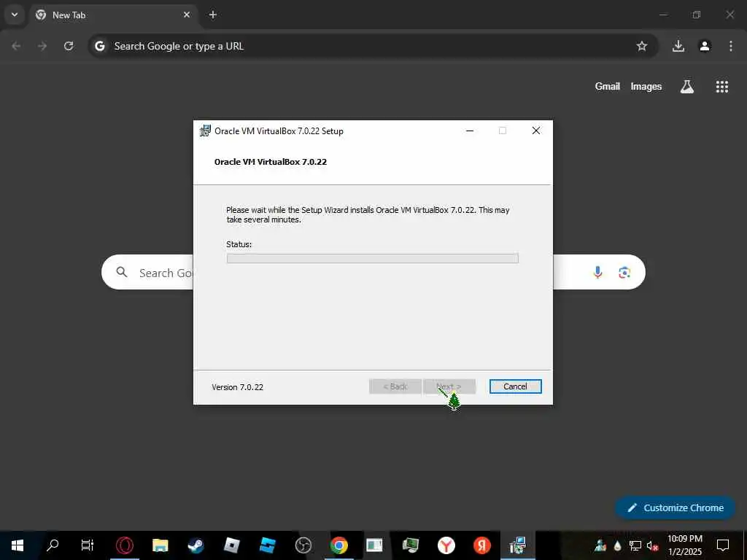Open the Google apps grid
The height and width of the screenshot is (560, 747).
[x=722, y=86]
